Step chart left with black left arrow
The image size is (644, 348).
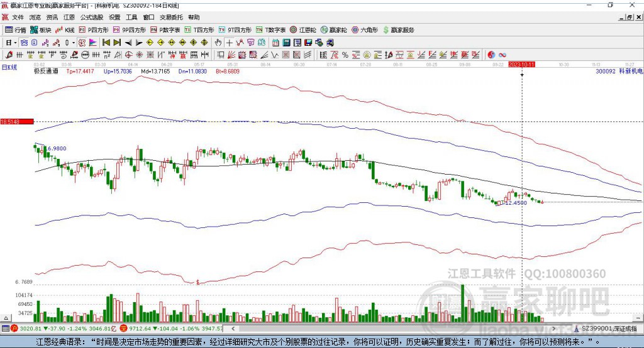pos(128,43)
